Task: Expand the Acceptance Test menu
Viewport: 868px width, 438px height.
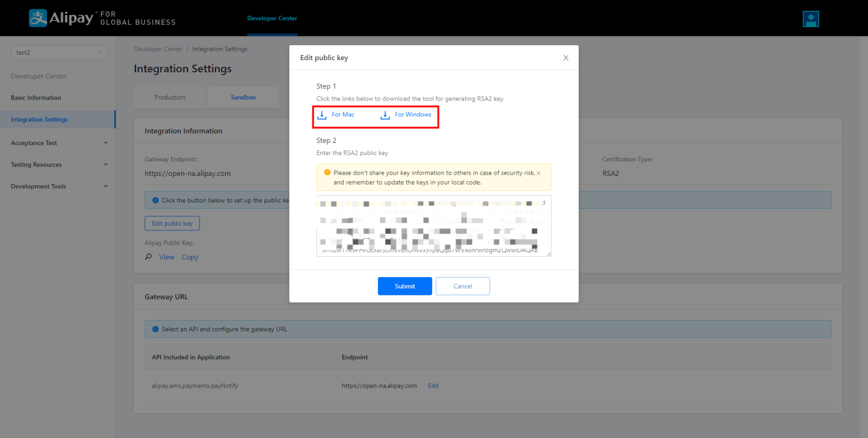Action: tap(59, 143)
